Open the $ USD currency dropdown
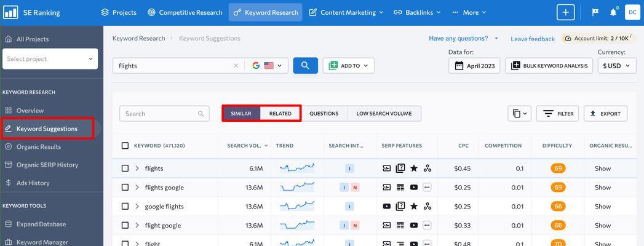This screenshot has height=246, width=644. point(617,65)
